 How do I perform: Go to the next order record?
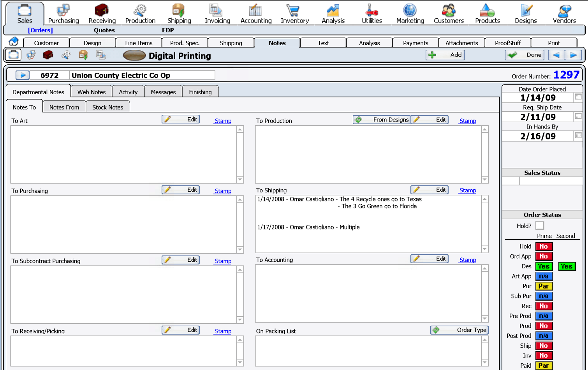[573, 55]
